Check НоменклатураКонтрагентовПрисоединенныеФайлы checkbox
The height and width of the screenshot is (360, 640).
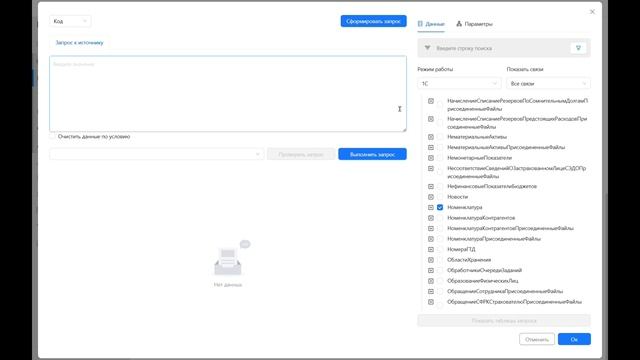coord(440,229)
